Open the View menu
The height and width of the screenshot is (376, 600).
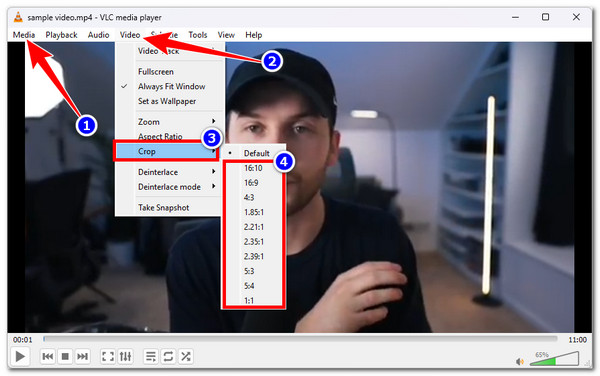pyautogui.click(x=226, y=35)
